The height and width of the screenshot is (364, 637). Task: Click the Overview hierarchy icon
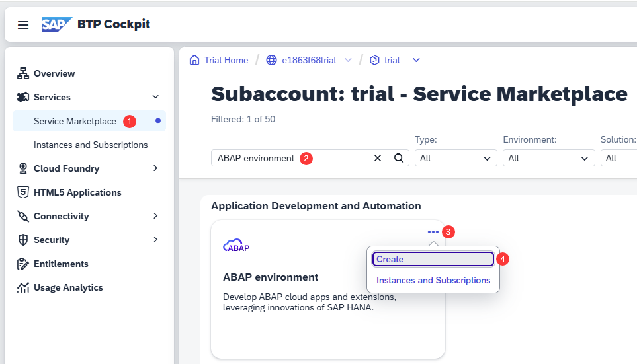pyautogui.click(x=22, y=73)
